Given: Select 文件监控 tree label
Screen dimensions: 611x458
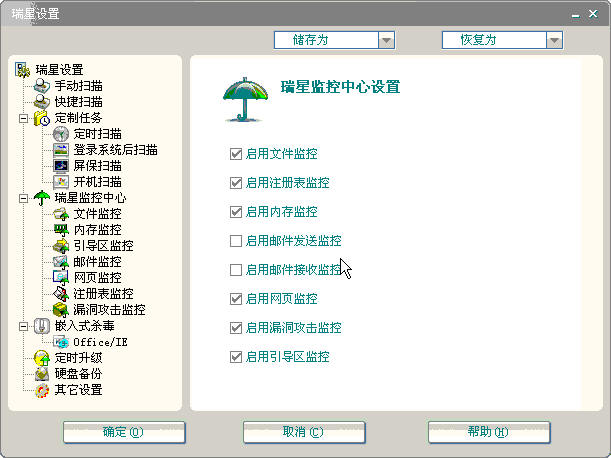Looking at the screenshot, I should click(97, 214).
